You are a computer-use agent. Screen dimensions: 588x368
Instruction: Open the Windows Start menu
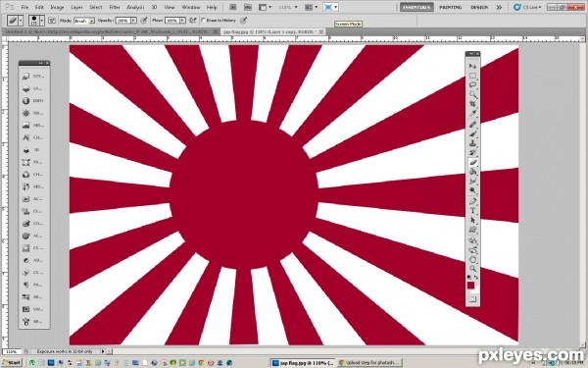(12, 363)
